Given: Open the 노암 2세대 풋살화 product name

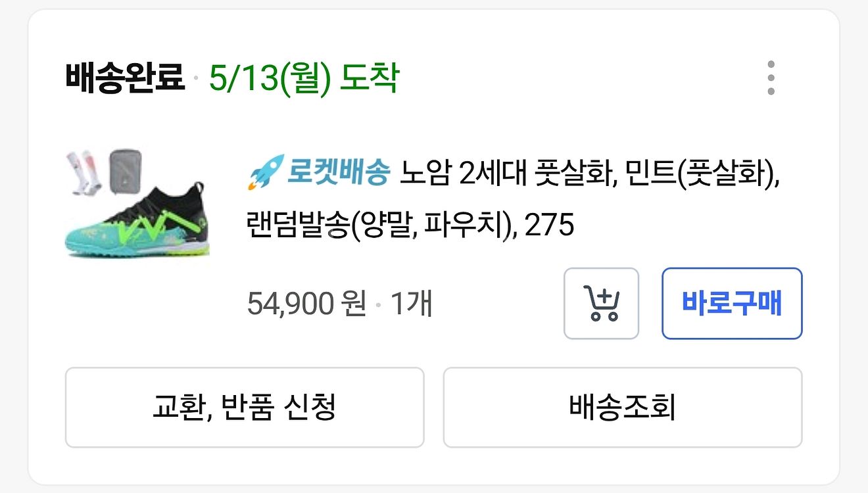Looking at the screenshot, I should [505, 173].
